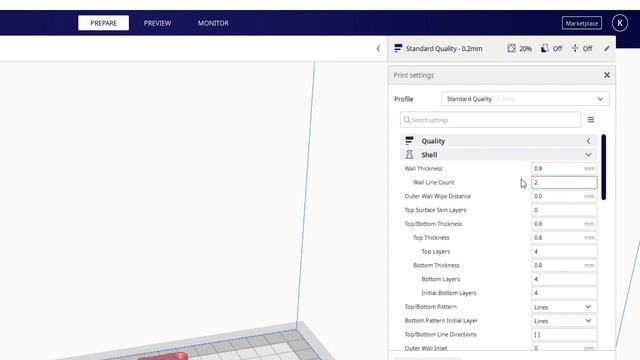Click the settings list scrollbar
Screen dimensions: 640x360
603,167
